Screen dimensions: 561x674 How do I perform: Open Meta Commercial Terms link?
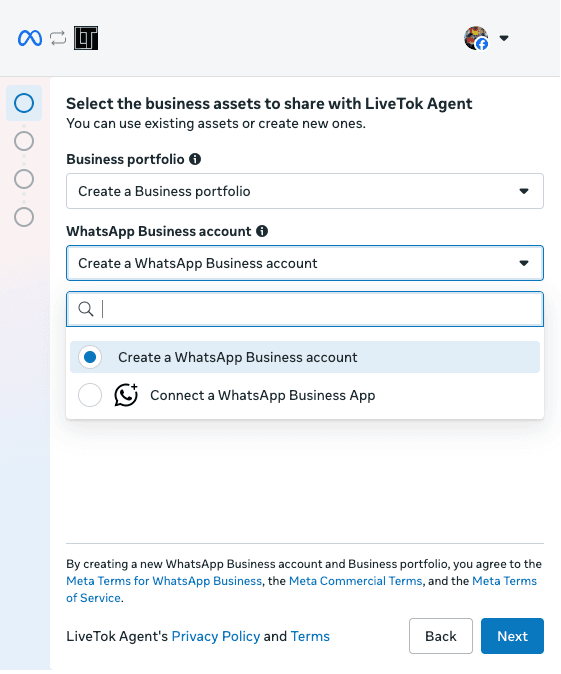356,581
